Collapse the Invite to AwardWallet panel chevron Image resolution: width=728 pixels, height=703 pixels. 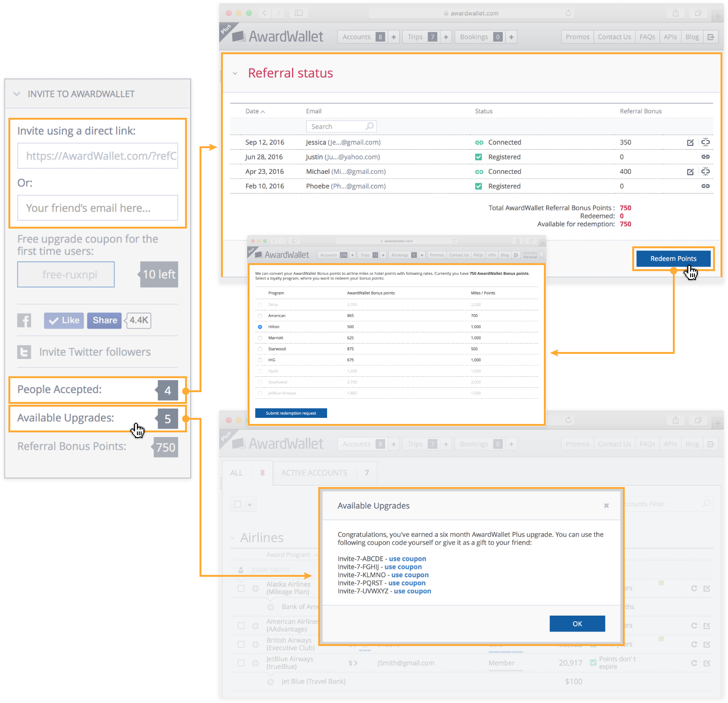[17, 94]
